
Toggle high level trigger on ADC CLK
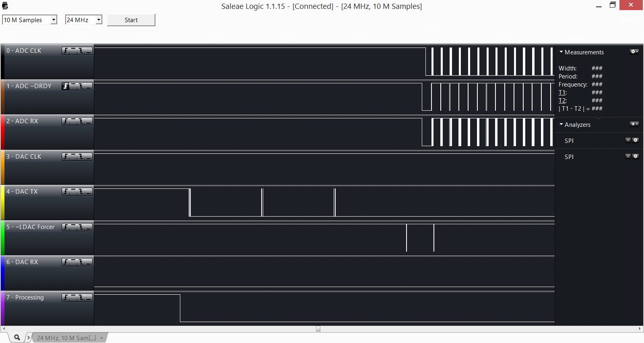click(x=73, y=51)
